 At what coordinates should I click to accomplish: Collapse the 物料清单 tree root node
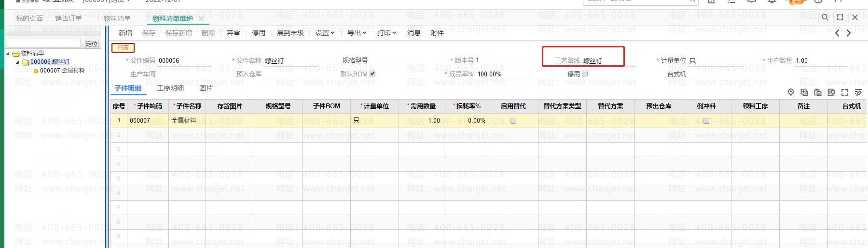[x=8, y=53]
